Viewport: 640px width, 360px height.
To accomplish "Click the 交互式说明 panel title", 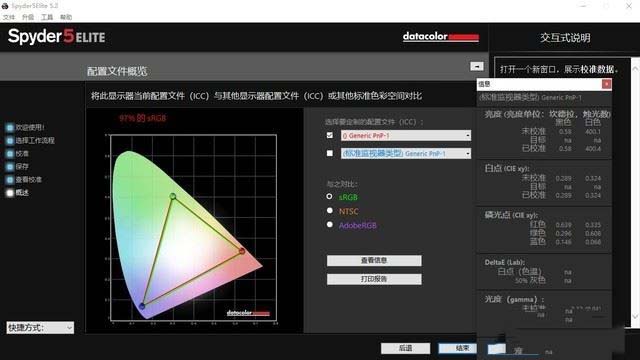I will pos(565,38).
